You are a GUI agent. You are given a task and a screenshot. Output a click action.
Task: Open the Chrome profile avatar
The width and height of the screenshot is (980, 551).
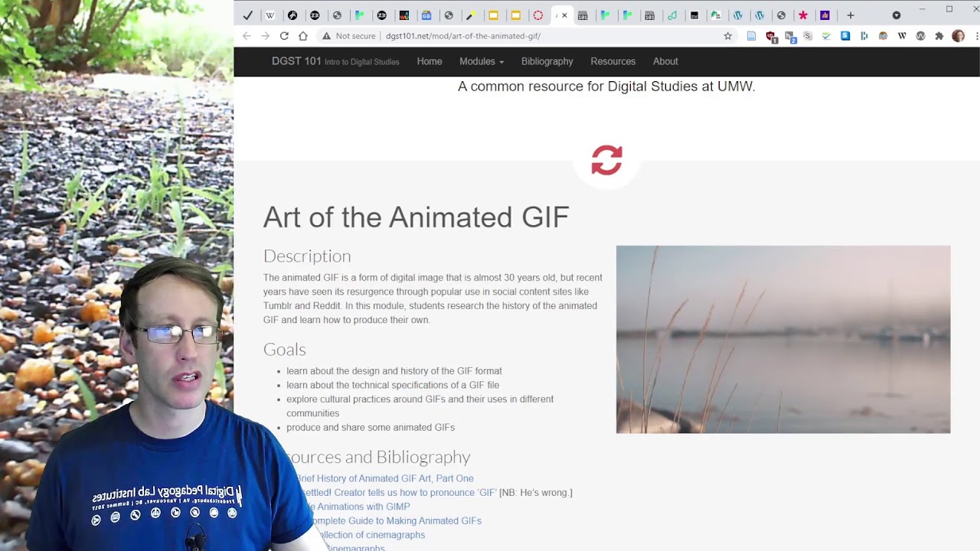pyautogui.click(x=958, y=36)
